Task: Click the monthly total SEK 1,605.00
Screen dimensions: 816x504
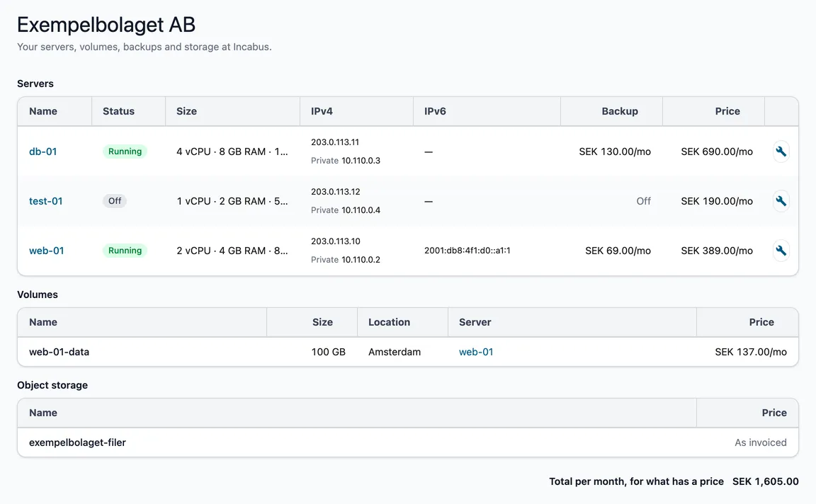Action: pos(765,481)
